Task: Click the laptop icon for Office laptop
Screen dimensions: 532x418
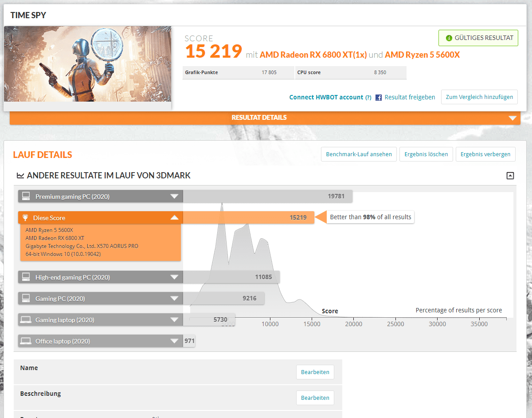Action: [x=26, y=341]
